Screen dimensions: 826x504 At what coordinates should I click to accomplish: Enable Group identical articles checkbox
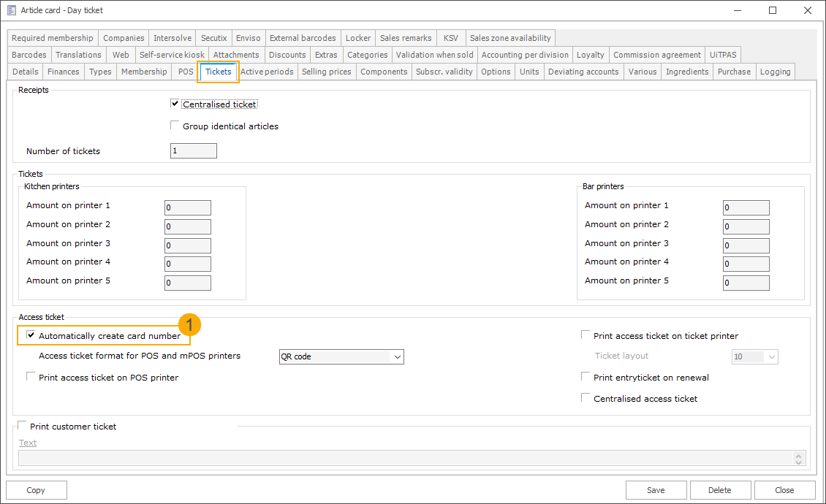pyautogui.click(x=175, y=126)
